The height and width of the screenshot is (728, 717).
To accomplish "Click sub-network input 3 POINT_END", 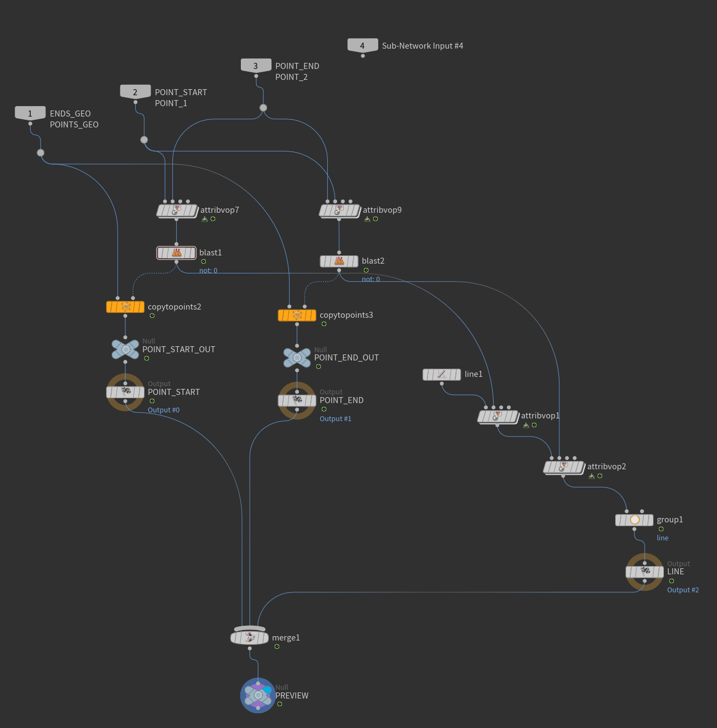I will [x=256, y=66].
